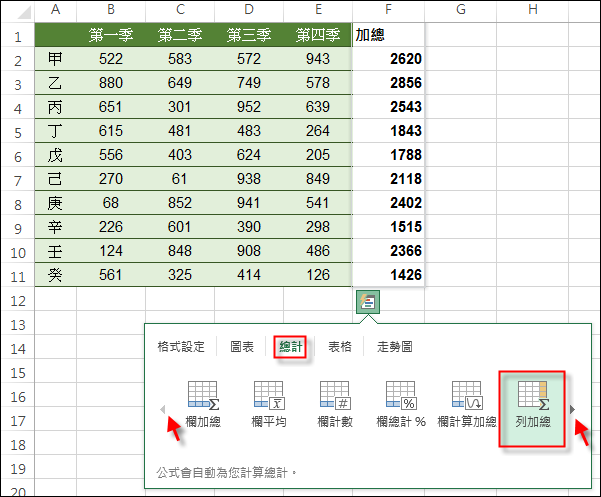Select the cell with value 126
The height and width of the screenshot is (497, 601).
click(x=318, y=275)
